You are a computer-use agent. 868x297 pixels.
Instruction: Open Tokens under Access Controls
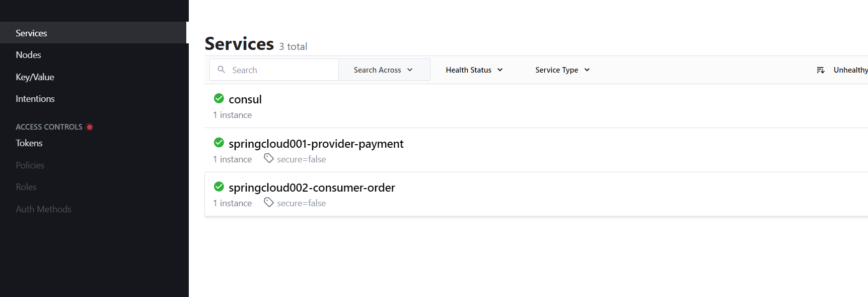click(x=29, y=143)
